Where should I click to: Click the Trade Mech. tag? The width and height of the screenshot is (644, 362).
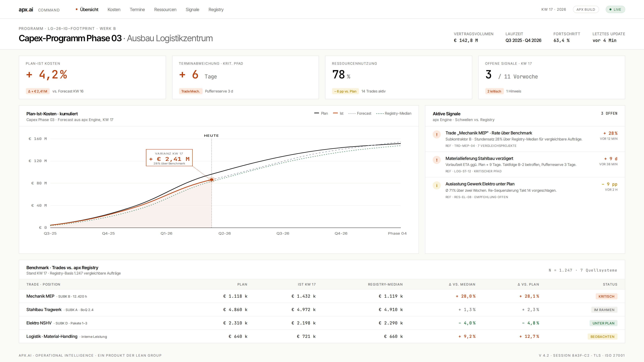coord(191,91)
